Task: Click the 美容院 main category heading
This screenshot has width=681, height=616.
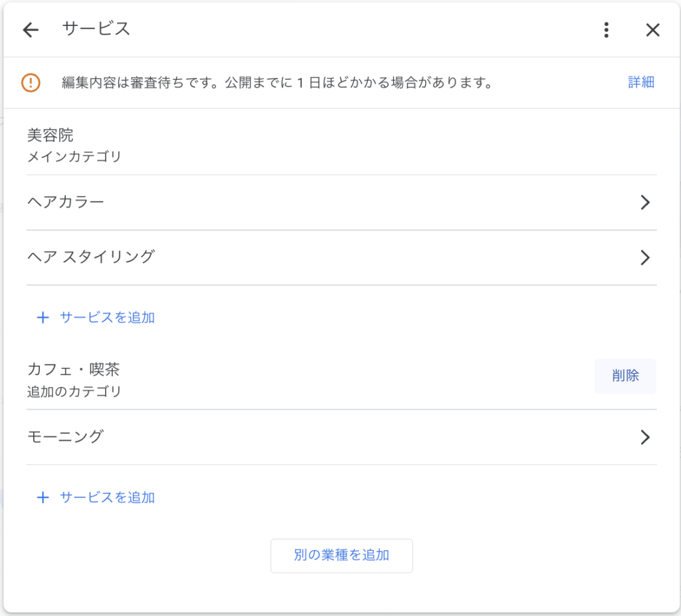Action: coord(51,136)
